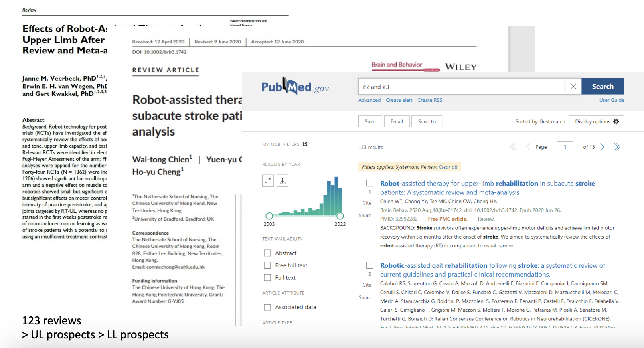The image size is (644, 348).
Task: Expand the results by year chart
Action: point(268,181)
